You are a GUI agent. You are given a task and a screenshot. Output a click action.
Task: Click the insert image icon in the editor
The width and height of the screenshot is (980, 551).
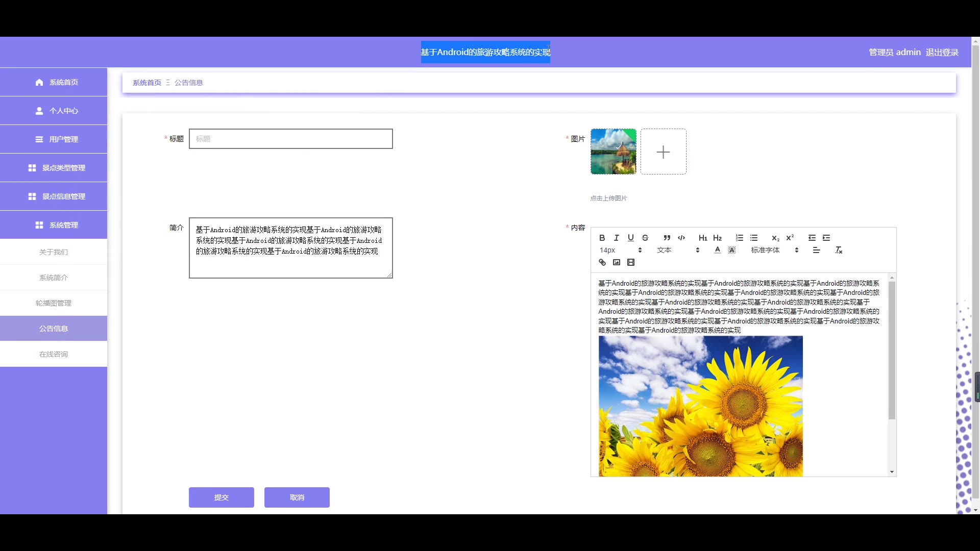[x=617, y=262]
